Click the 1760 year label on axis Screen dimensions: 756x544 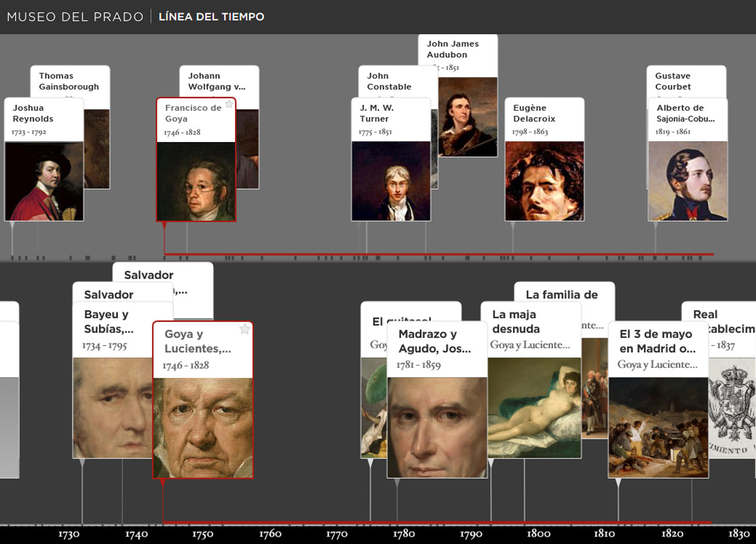pos(270,534)
